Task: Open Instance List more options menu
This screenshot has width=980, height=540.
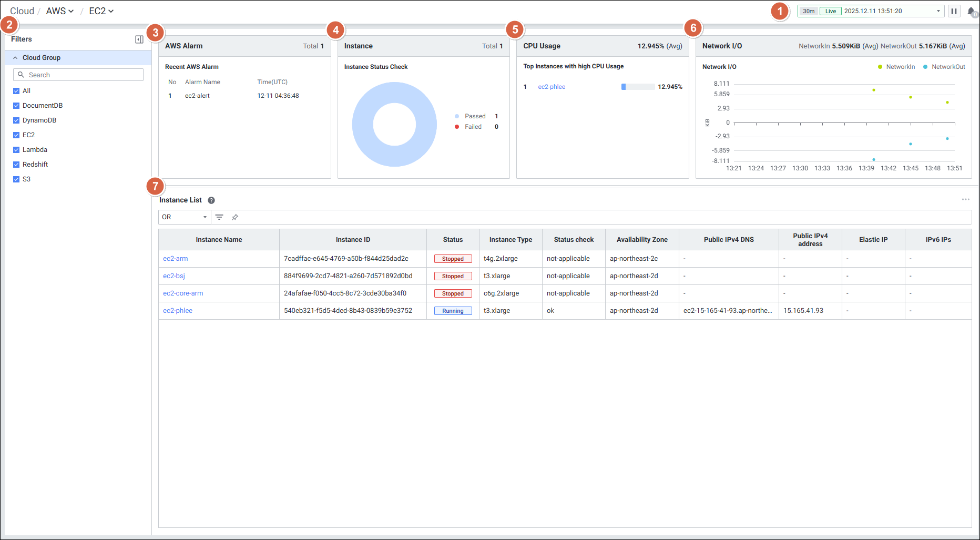Action: click(965, 200)
